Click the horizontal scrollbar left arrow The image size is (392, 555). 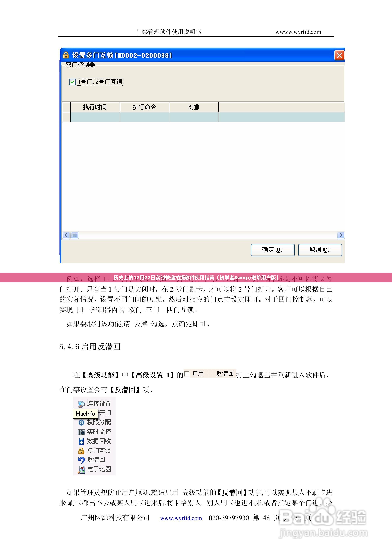click(66, 235)
